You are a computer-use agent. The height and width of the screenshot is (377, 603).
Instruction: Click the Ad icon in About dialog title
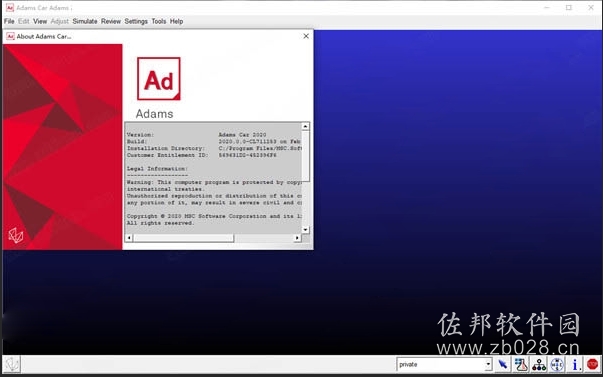tap(10, 36)
